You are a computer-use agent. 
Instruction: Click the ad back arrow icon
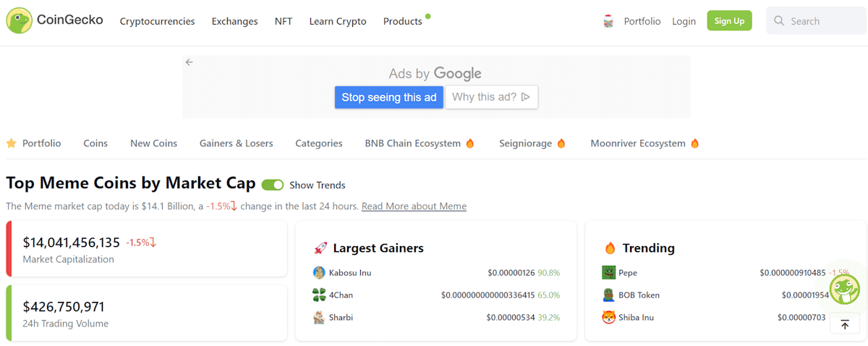[190, 62]
